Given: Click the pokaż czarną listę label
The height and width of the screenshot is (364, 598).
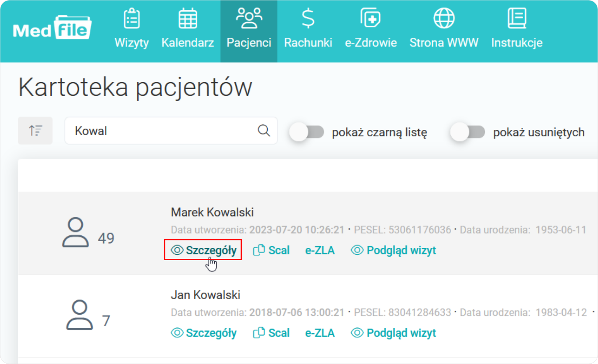Looking at the screenshot, I should pyautogui.click(x=380, y=132).
